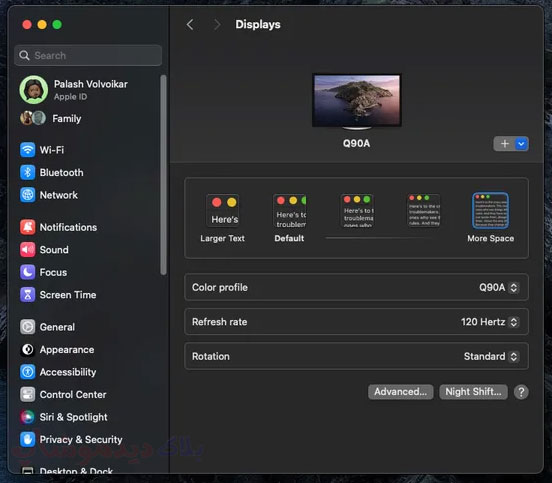This screenshot has height=483, width=552.
Task: Click the Control Center icon
Action: click(27, 395)
